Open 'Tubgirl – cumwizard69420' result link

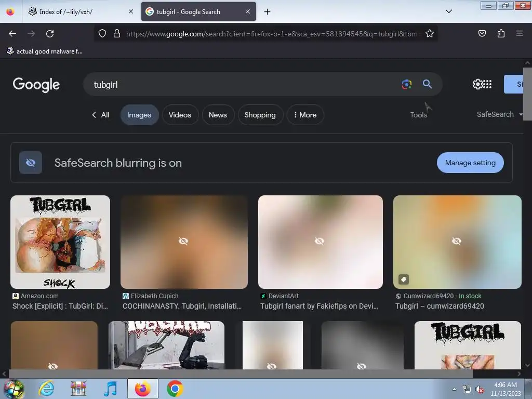[x=440, y=306]
